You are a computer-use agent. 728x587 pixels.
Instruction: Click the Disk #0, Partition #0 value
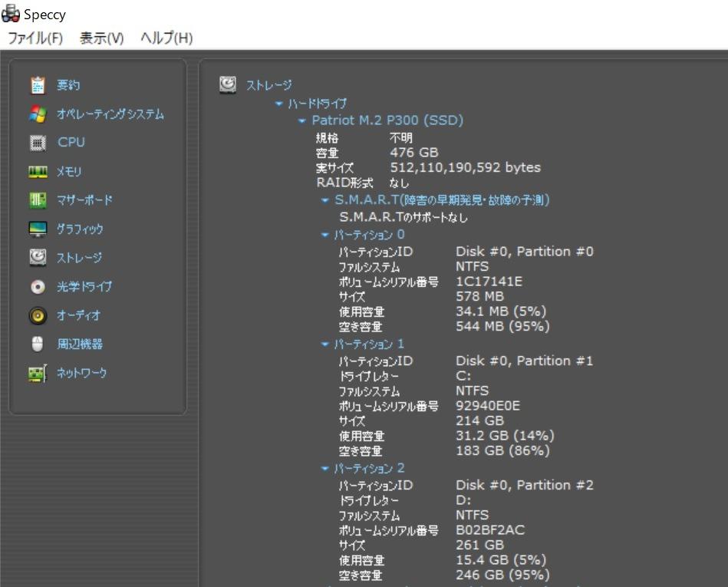(525, 251)
